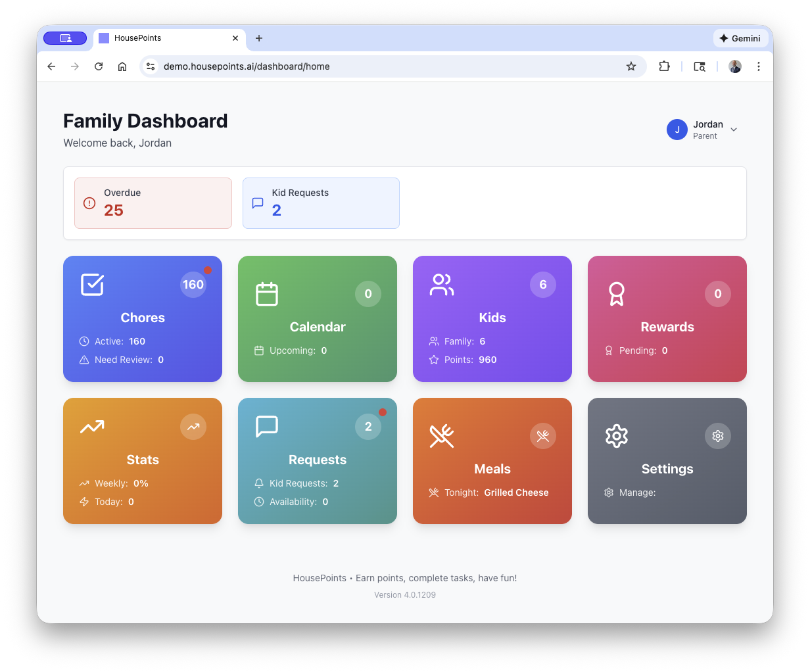Click the Kid Requests message icon
Screen dimensions: 810x672
pos(258,203)
